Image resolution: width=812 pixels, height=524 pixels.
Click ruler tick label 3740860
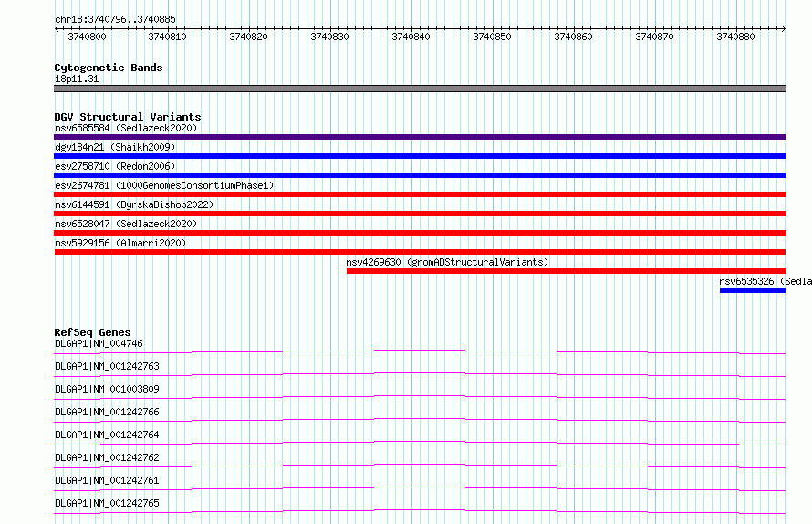pos(573,37)
